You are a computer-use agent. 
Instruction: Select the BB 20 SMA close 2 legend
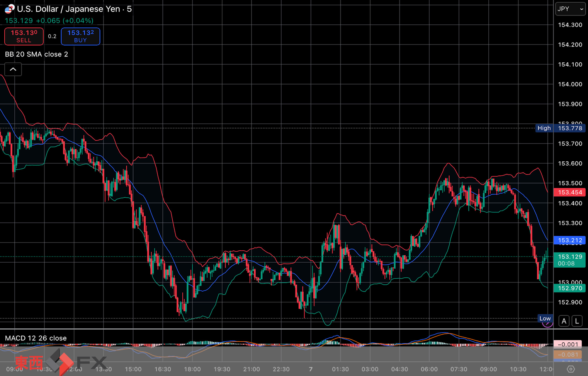[x=36, y=54]
